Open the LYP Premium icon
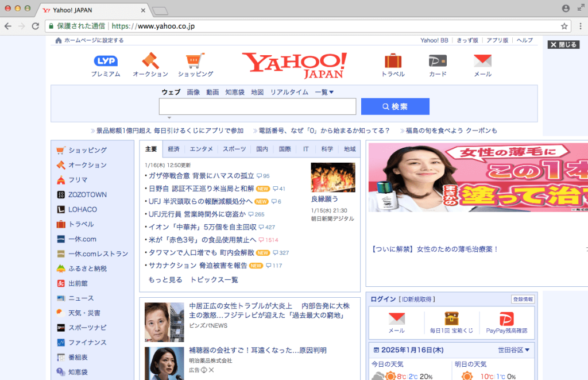Viewport: 588px width, 380px height. [106, 61]
